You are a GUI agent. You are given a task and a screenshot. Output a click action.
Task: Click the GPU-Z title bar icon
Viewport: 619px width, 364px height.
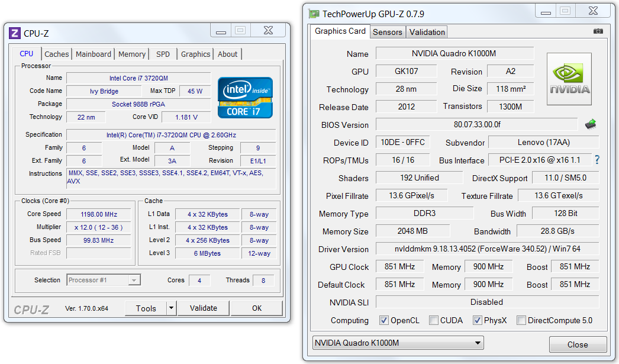(314, 14)
